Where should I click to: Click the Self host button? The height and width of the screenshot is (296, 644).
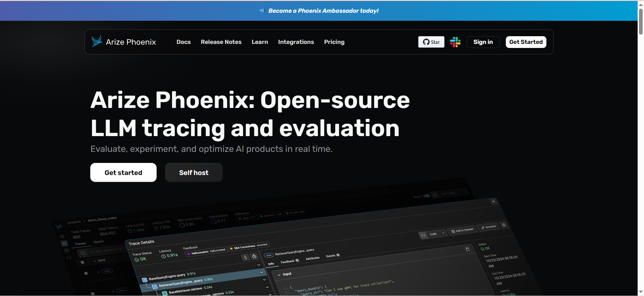[194, 173]
